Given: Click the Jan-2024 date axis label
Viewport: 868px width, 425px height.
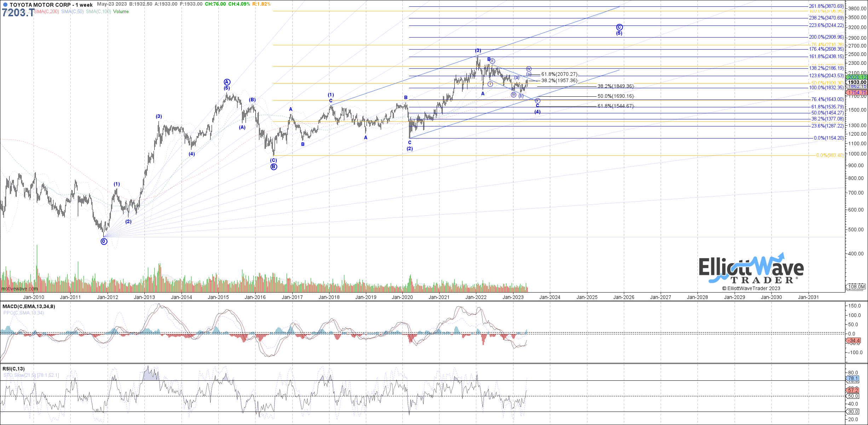Looking at the screenshot, I should coord(550,297).
